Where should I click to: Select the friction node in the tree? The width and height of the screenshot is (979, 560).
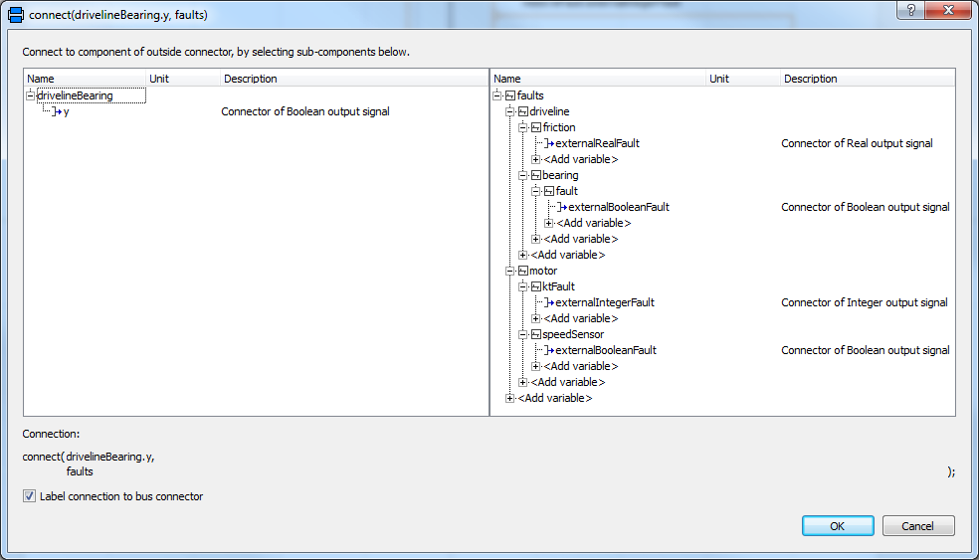tap(558, 127)
